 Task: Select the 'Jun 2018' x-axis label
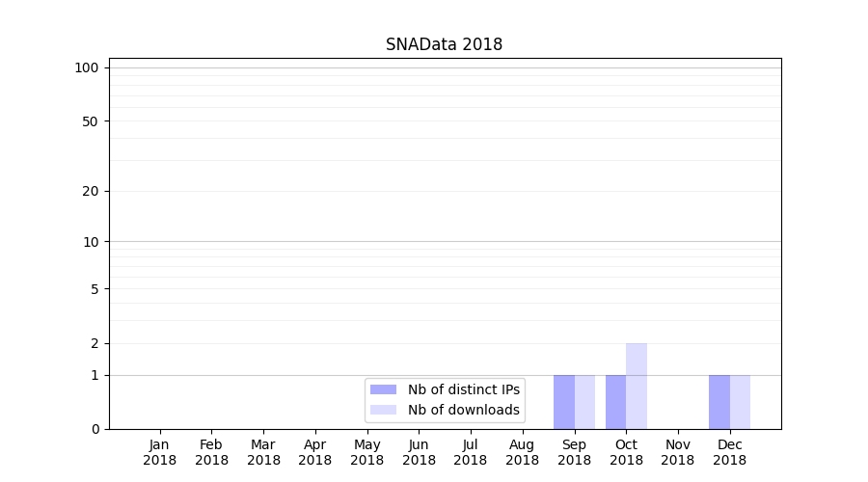(x=419, y=452)
